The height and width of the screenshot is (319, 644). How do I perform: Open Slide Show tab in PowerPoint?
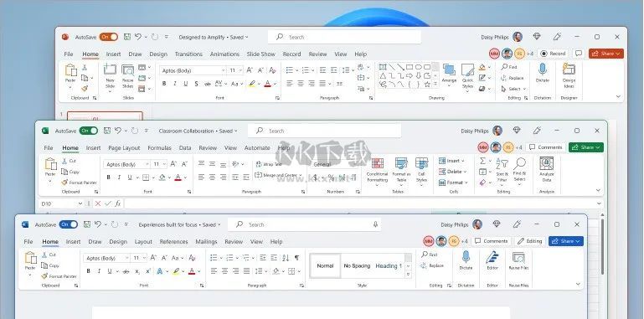[260, 54]
